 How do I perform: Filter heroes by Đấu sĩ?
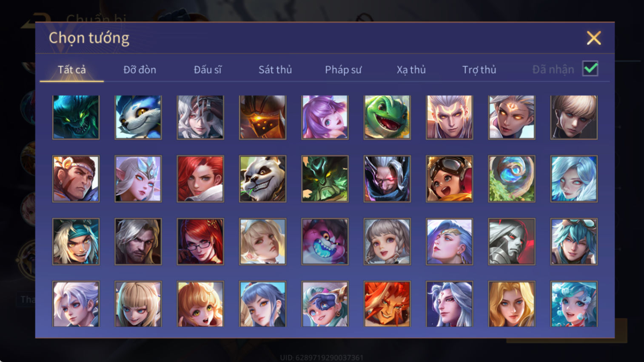point(208,70)
